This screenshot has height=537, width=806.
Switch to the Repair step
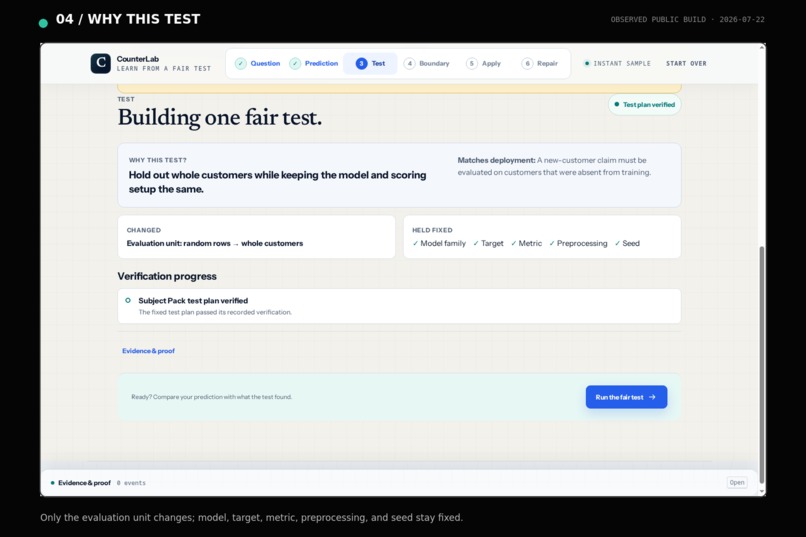(540, 63)
